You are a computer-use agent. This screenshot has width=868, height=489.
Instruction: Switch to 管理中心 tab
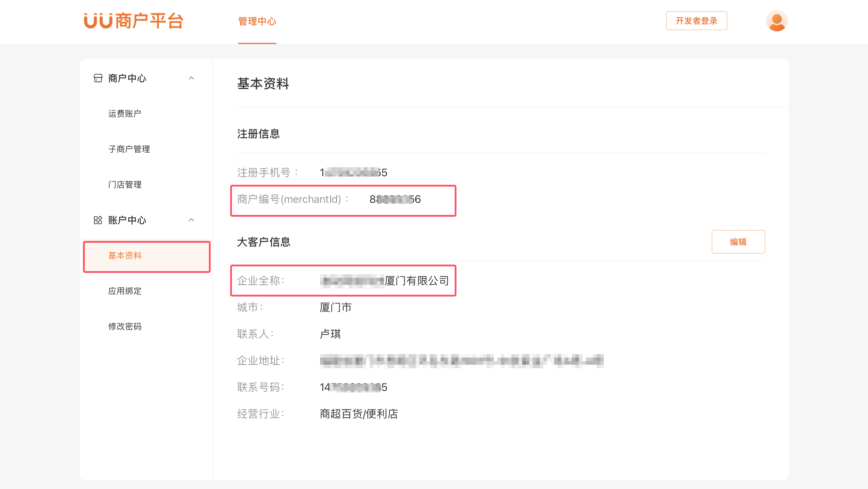coord(257,21)
